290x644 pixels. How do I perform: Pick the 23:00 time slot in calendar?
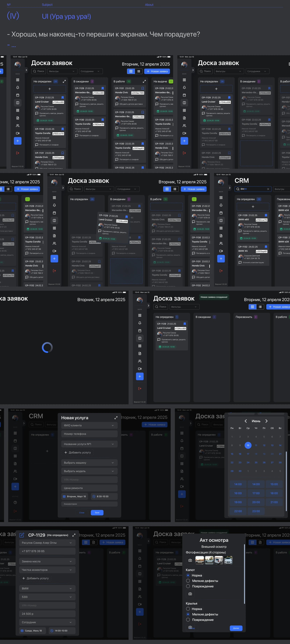tap(256, 511)
